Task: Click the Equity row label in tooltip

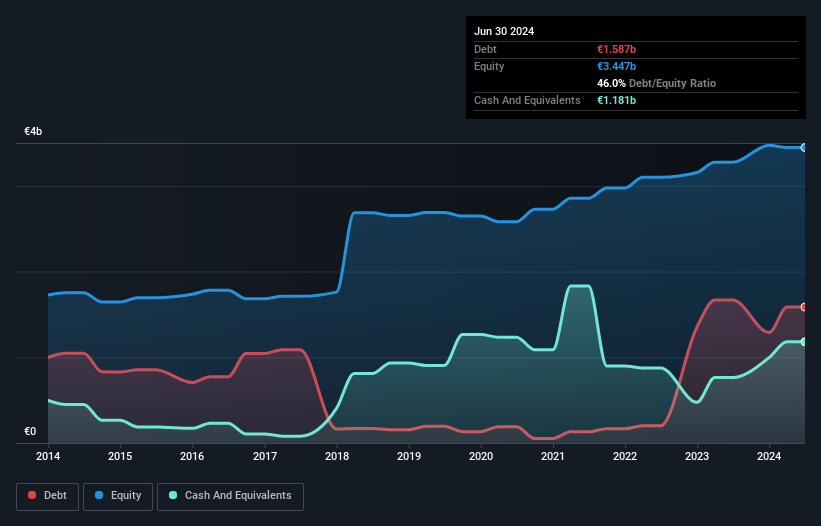Action: click(489, 66)
